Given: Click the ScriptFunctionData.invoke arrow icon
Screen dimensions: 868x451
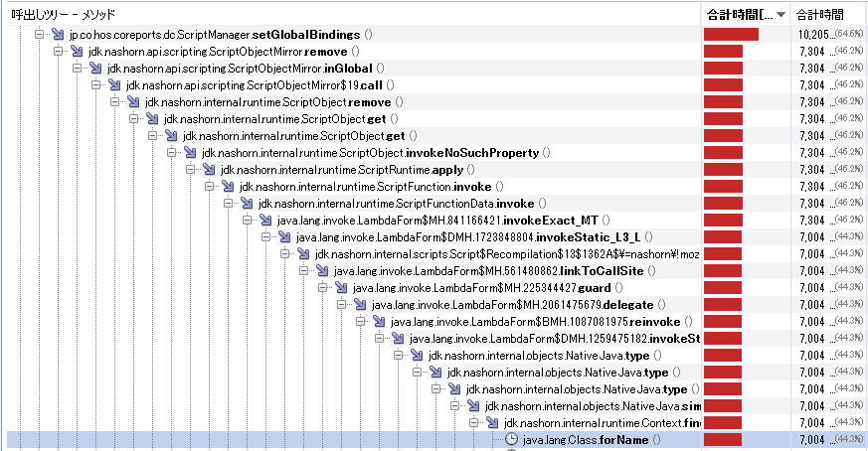Looking at the screenshot, I should tap(247, 203).
